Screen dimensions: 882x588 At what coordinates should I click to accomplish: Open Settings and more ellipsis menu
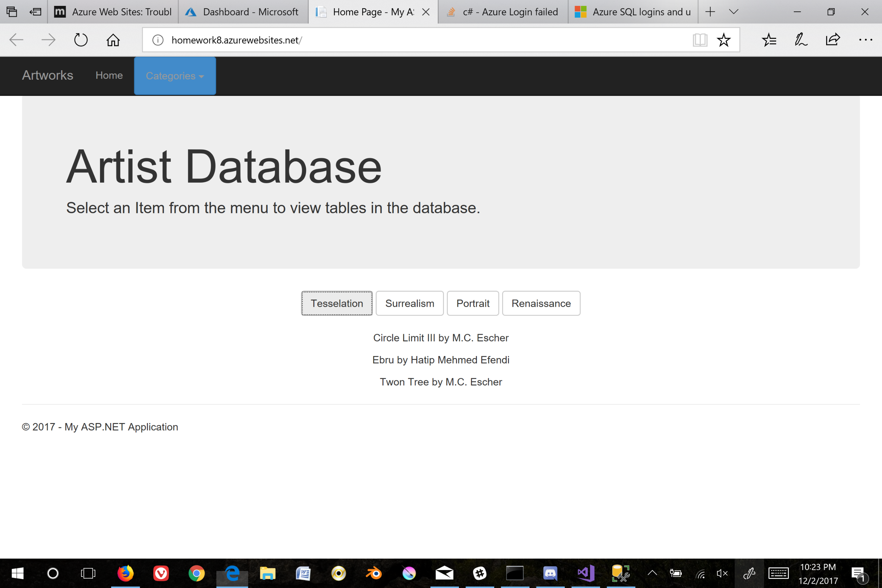[x=865, y=40]
